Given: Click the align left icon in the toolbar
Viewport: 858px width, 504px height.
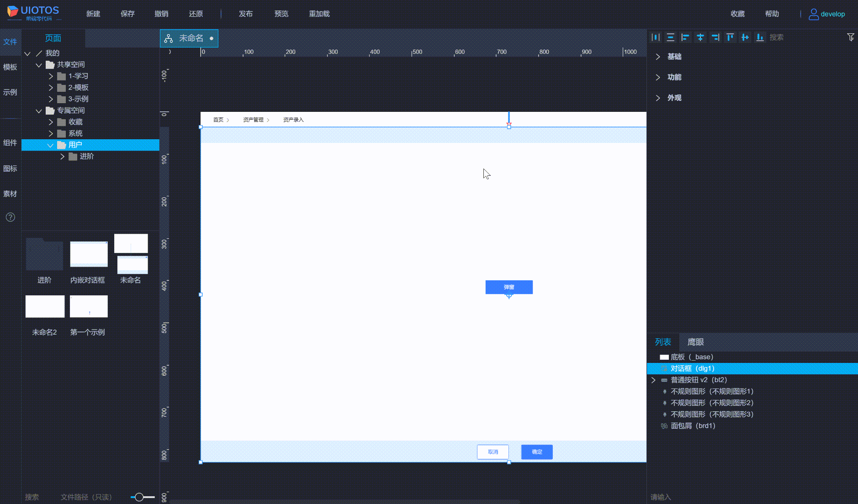Looking at the screenshot, I should [x=686, y=37].
